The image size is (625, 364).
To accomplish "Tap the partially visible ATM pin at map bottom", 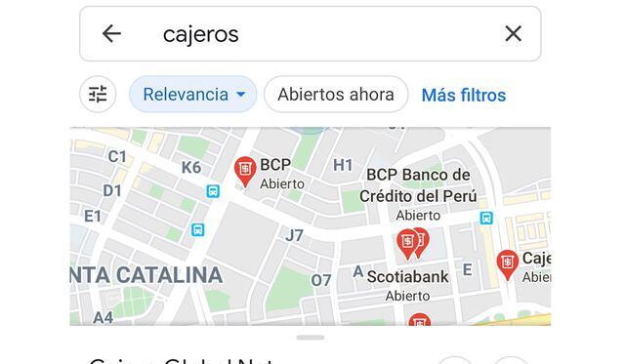I will 419,319.
